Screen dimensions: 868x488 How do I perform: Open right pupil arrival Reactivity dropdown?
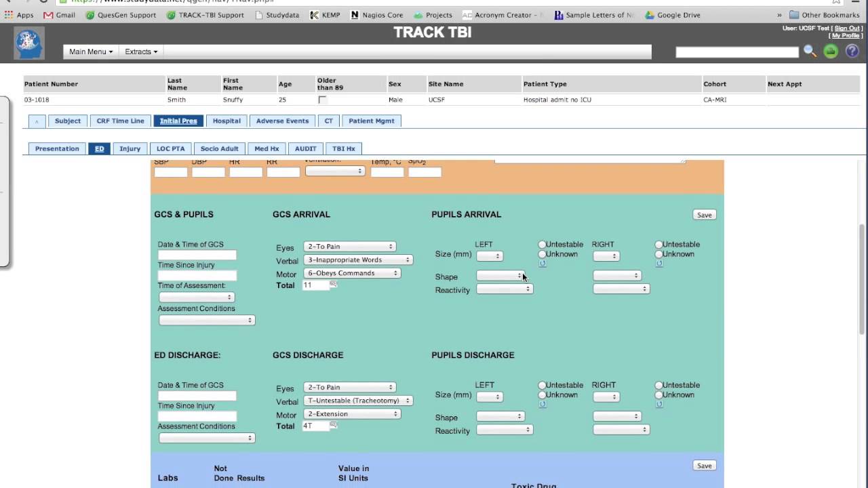coord(621,289)
